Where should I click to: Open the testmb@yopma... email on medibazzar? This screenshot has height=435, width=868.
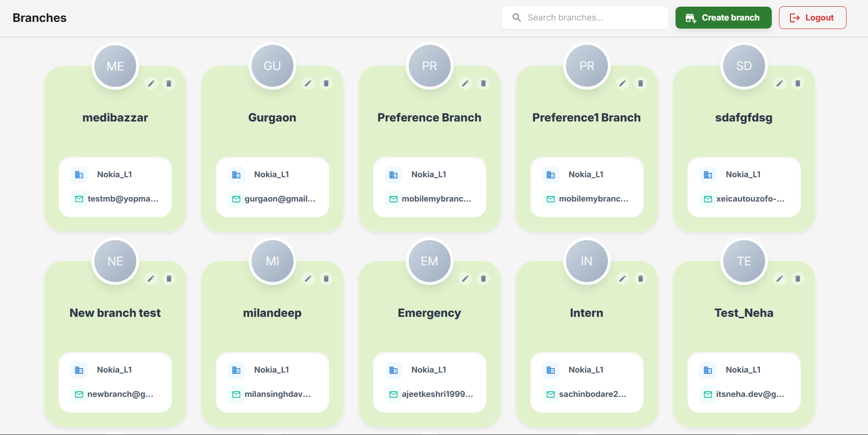click(x=123, y=199)
